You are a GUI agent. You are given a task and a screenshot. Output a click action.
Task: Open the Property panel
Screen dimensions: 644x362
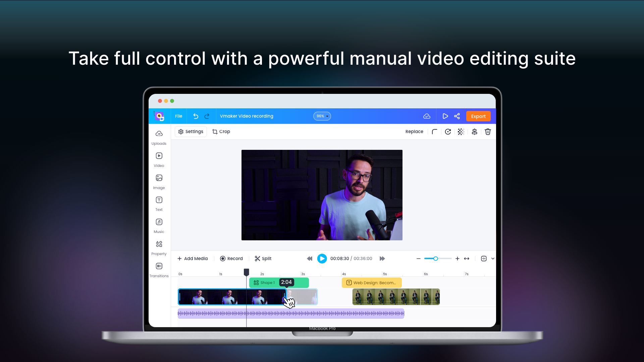click(159, 248)
